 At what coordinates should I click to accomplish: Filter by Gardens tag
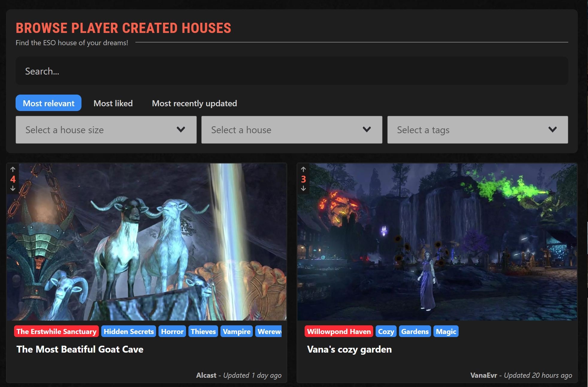[x=415, y=331]
